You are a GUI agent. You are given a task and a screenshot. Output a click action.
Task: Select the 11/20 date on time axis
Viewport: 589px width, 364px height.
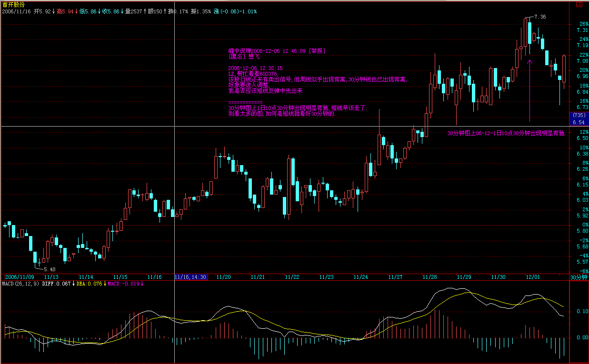[x=223, y=277]
